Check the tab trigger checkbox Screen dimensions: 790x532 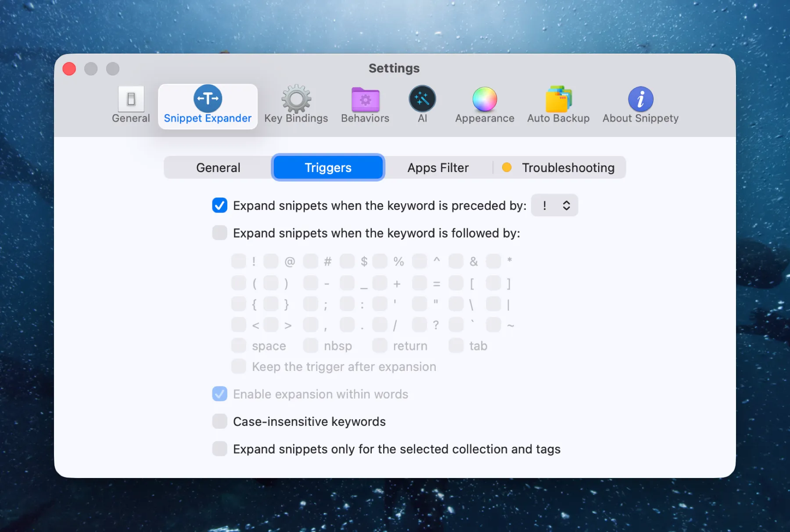(456, 345)
